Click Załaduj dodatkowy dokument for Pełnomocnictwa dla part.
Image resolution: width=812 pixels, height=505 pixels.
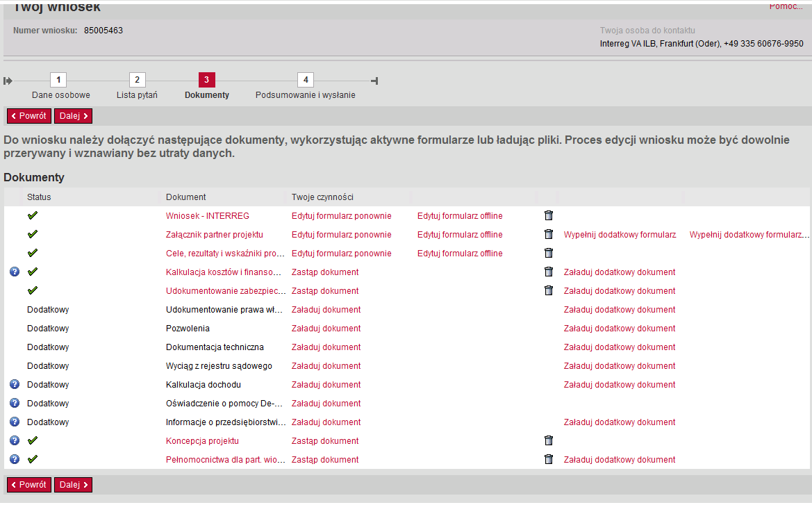coord(620,459)
